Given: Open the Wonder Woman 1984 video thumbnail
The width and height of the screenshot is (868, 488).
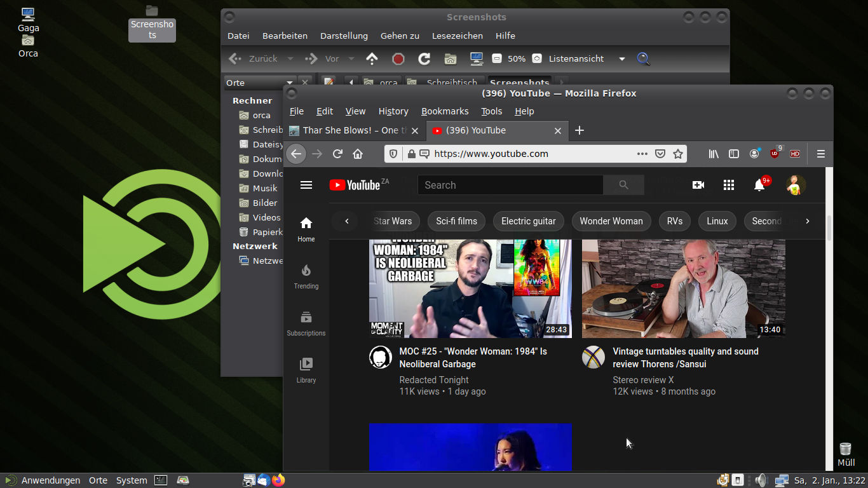Looking at the screenshot, I should (x=470, y=288).
